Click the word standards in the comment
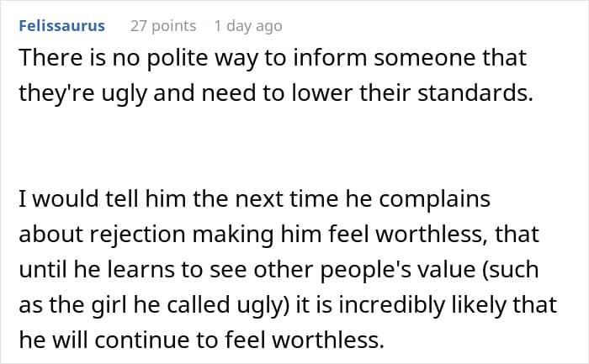Image resolution: width=589 pixels, height=364 pixels. tap(475, 92)
